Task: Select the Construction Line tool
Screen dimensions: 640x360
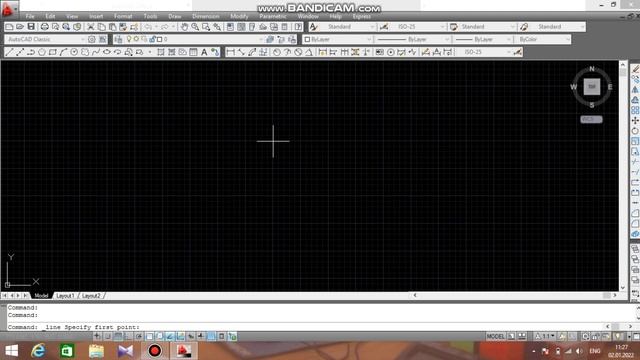Action: coord(20,52)
